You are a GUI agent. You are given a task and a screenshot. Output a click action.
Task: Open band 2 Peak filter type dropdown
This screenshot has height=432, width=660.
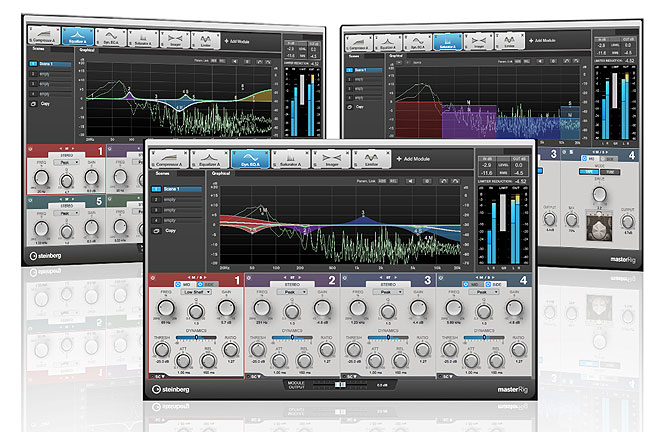[x=294, y=293]
